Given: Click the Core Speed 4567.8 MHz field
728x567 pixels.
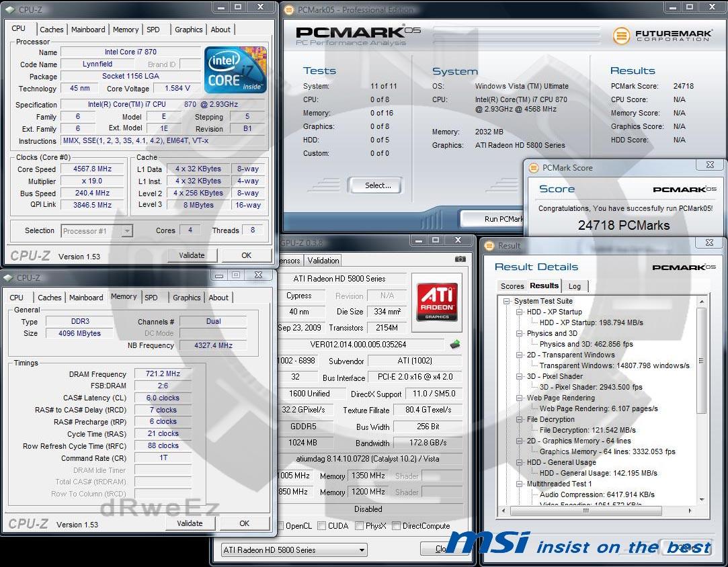Looking at the screenshot, I should tap(92, 169).
